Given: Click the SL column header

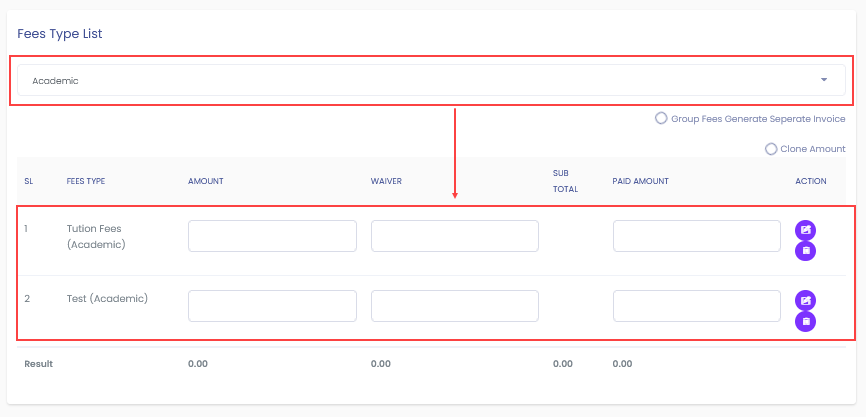Looking at the screenshot, I should [x=28, y=181].
